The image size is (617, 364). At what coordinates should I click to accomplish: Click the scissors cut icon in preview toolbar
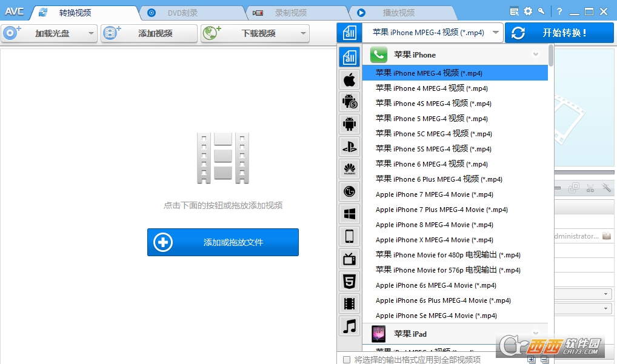tap(590, 188)
